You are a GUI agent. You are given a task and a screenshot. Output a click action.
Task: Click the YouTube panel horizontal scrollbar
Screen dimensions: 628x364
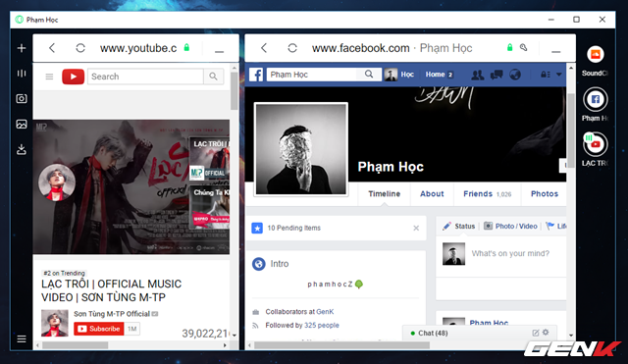[75, 345]
